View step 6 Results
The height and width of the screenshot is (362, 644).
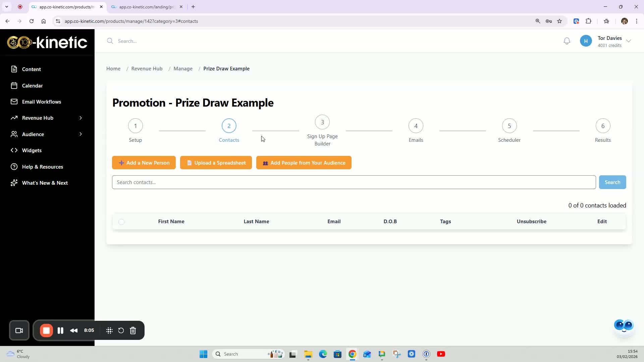point(603,126)
